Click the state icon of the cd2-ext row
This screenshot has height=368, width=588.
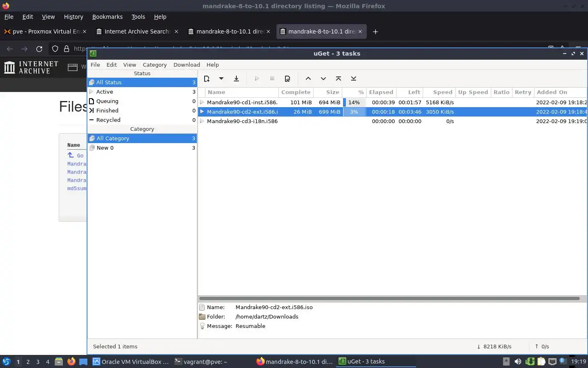tap(202, 112)
